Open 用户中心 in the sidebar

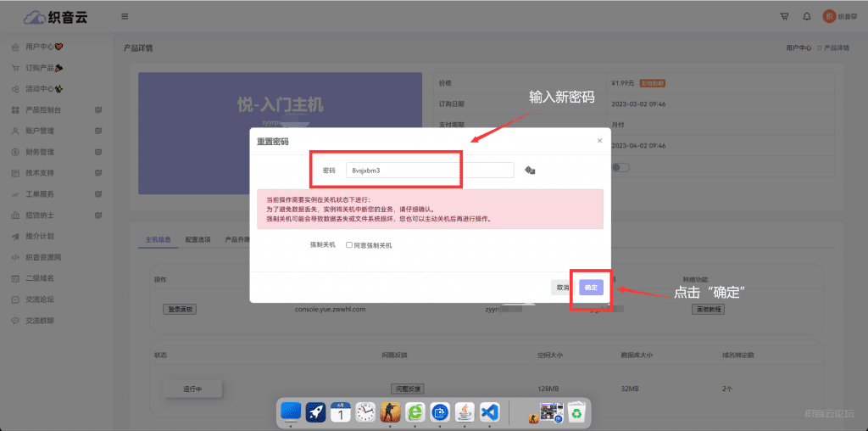39,47
